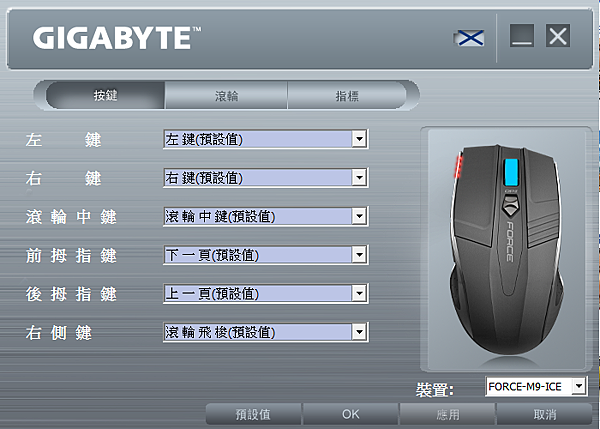Click the 右側鍵 row label
This screenshot has width=600, height=429.
[x=59, y=333]
